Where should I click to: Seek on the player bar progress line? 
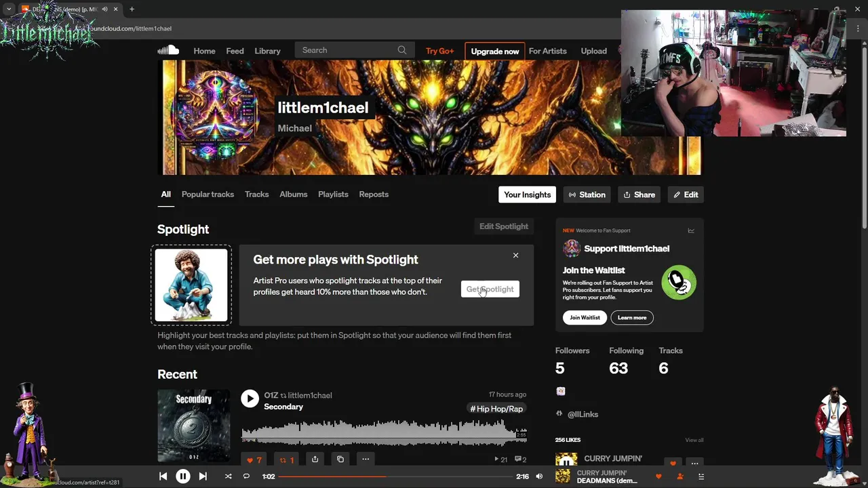click(394, 476)
